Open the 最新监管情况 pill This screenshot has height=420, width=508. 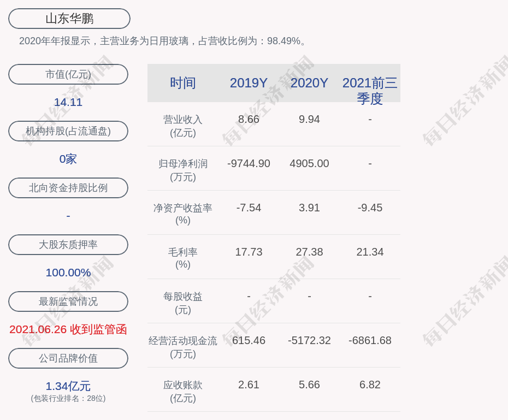pos(68,301)
